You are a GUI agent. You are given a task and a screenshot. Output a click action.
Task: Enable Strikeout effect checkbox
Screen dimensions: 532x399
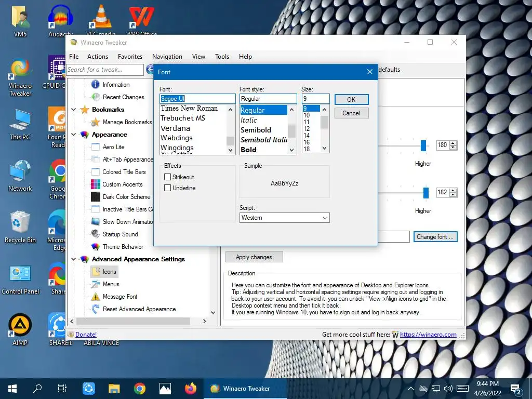tap(167, 177)
